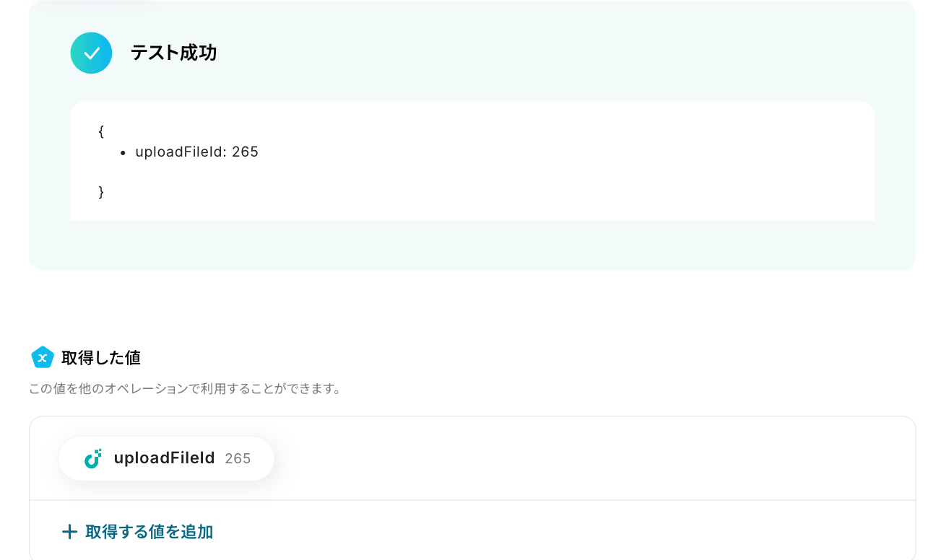The width and height of the screenshot is (949, 560).
Task: Click the empty row area right of 取得する値を追加
Action: point(563,532)
